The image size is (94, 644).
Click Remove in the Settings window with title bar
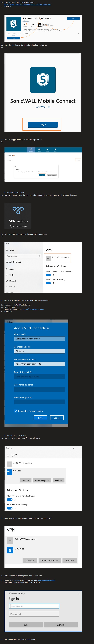pos(59,481)
